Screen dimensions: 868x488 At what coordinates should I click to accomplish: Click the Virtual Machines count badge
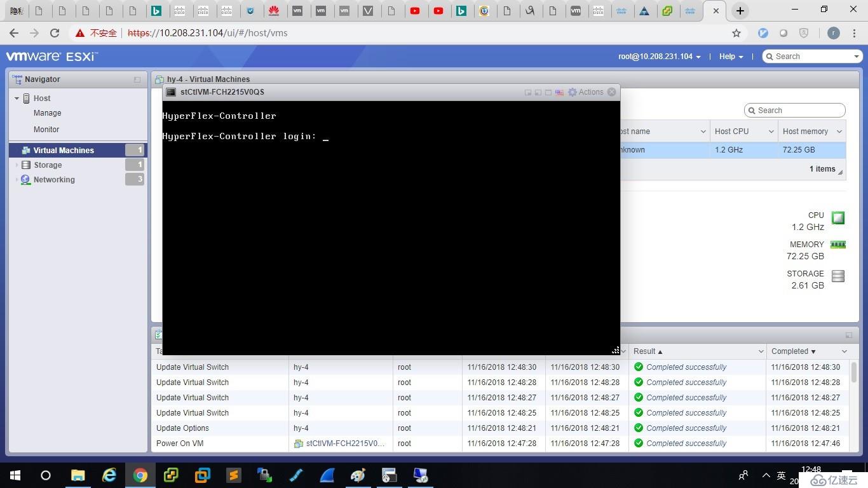(135, 151)
